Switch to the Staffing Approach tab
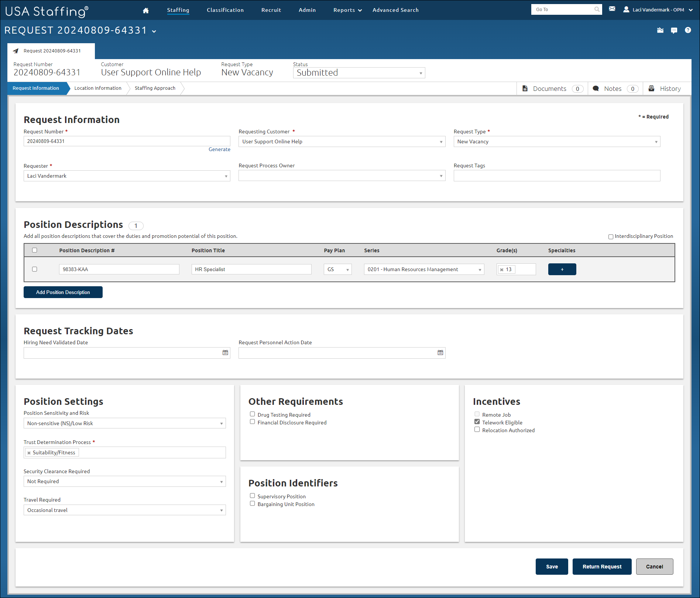 155,88
